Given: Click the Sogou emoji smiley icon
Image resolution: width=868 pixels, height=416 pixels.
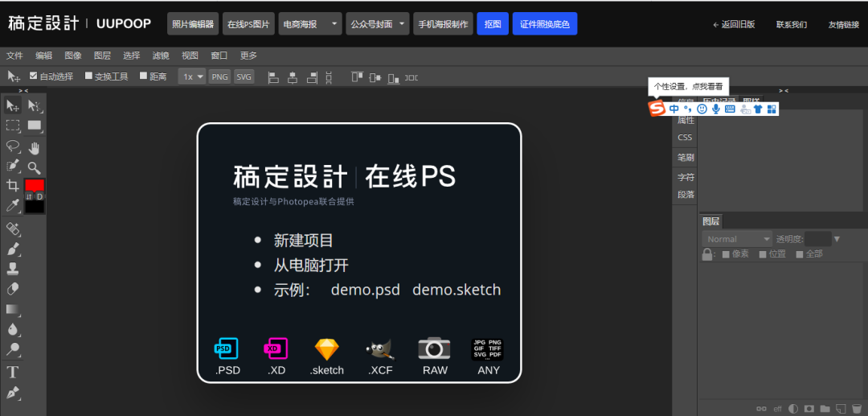Looking at the screenshot, I should click(702, 109).
